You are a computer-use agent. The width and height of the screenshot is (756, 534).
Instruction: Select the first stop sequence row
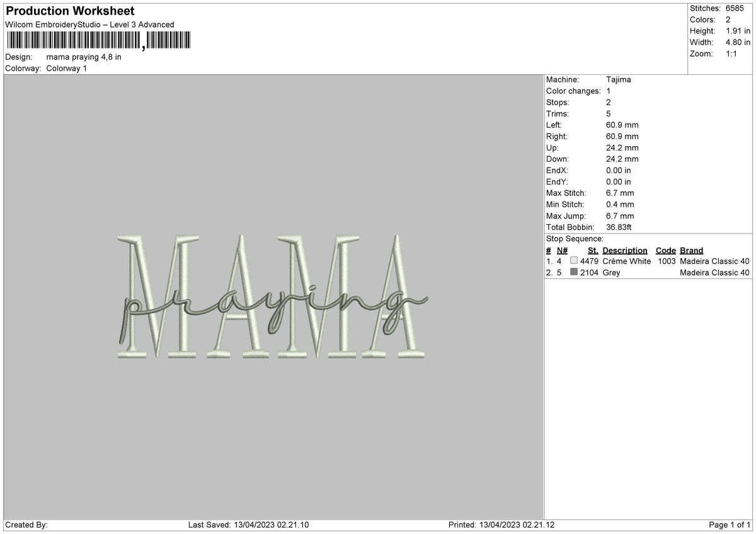[648, 261]
